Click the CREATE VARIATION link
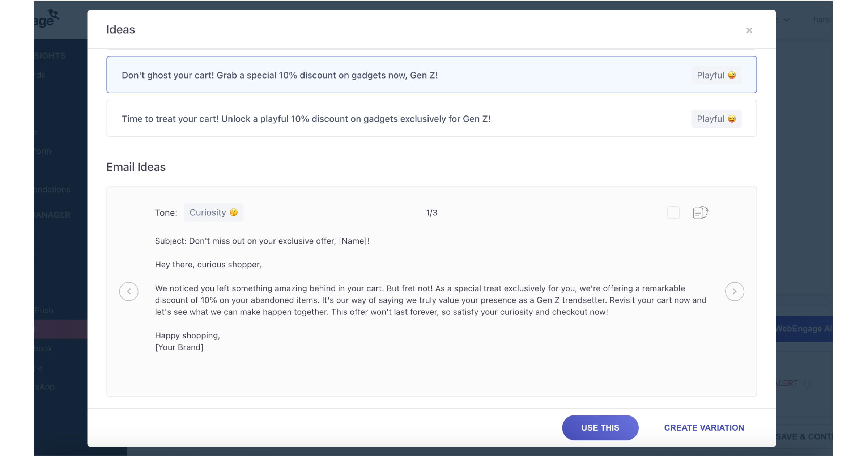Viewport: 868px width, 456px height. click(704, 427)
